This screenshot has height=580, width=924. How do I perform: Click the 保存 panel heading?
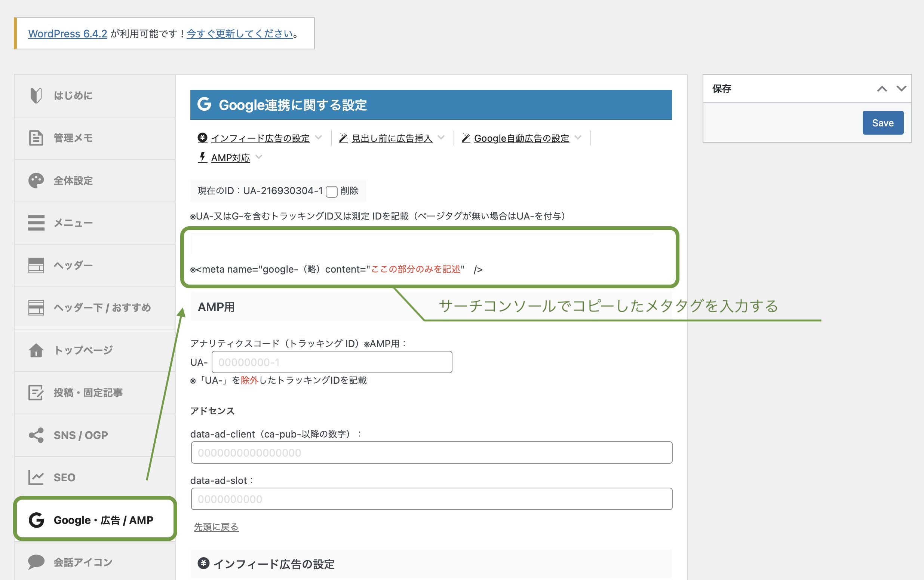[721, 89]
